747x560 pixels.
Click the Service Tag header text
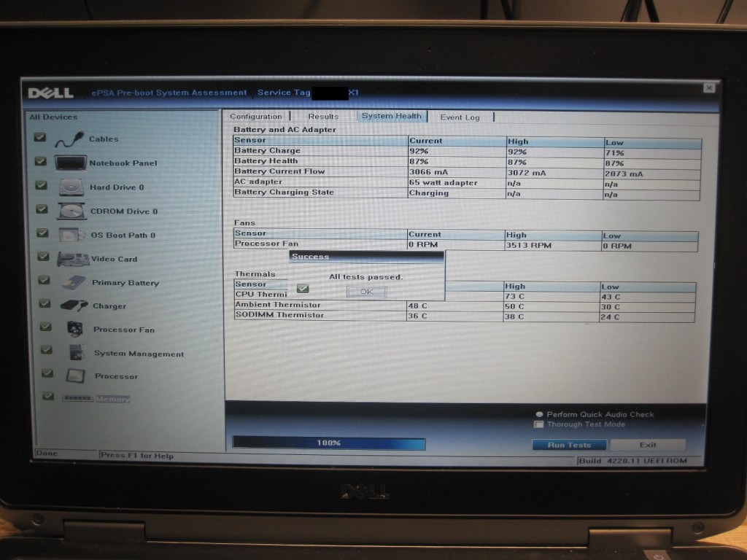284,93
